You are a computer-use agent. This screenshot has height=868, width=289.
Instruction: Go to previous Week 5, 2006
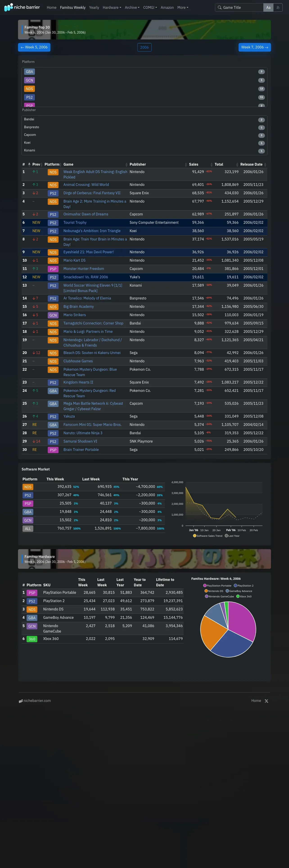pos(34,47)
